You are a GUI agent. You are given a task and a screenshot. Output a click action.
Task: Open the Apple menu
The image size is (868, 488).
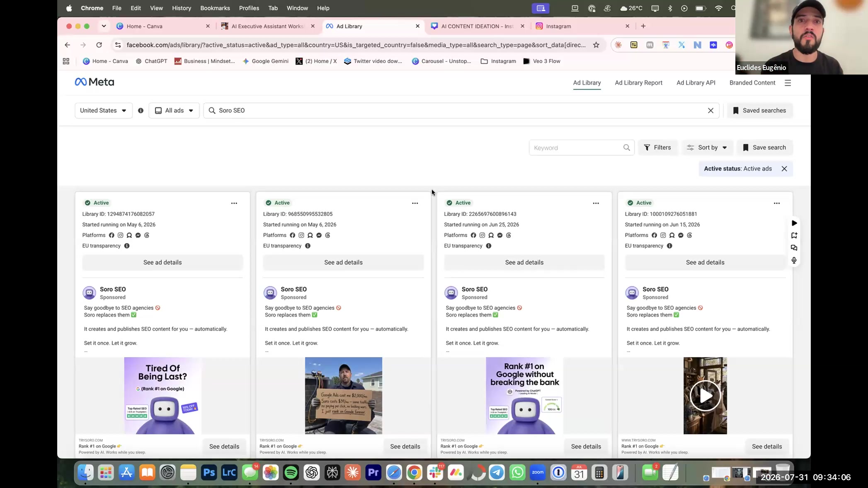point(69,8)
